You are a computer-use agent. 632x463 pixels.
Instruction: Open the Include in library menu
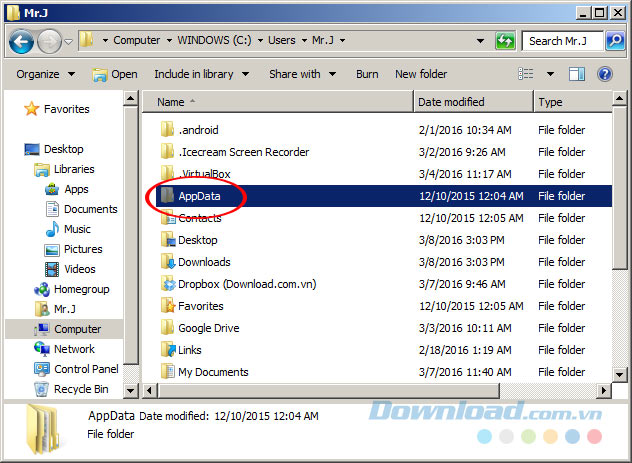[x=202, y=74]
